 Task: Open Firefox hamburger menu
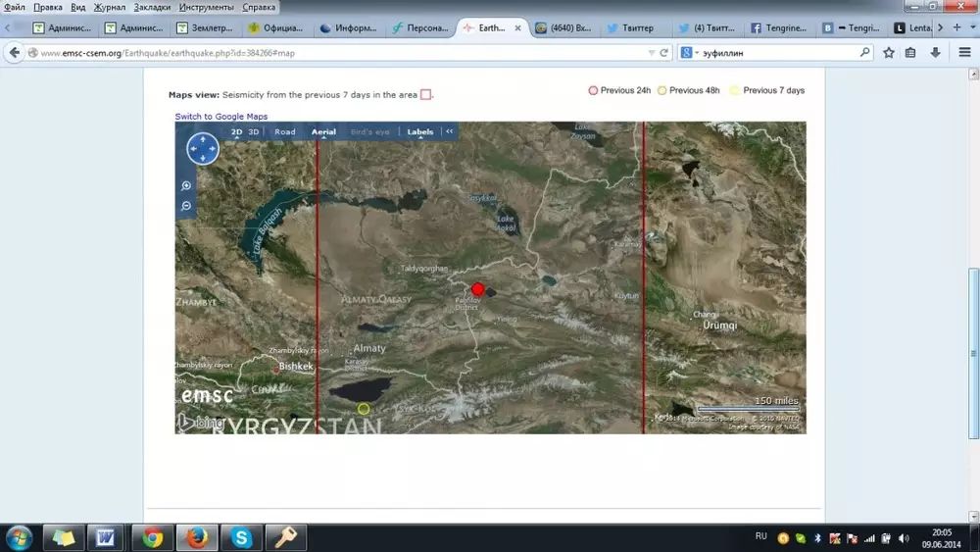964,52
